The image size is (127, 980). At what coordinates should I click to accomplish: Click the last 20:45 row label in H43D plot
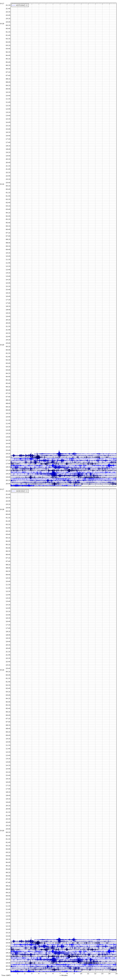(8, 970)
